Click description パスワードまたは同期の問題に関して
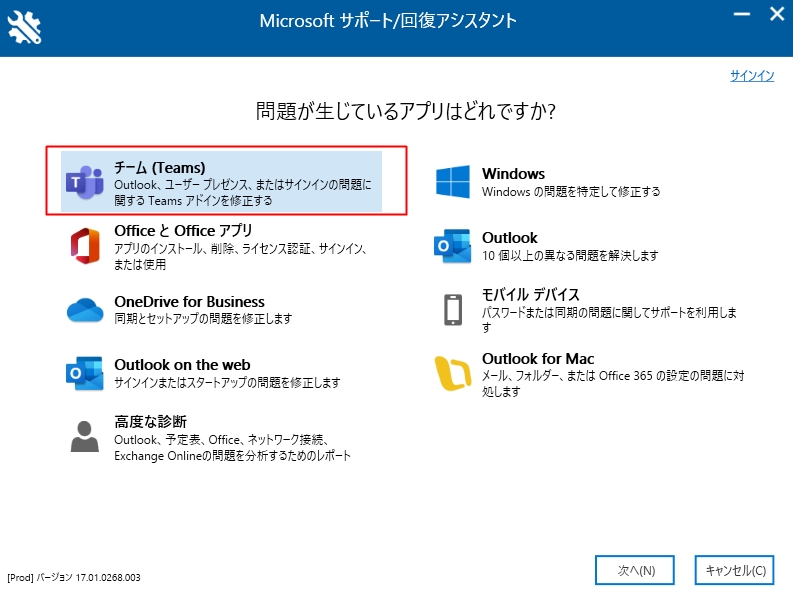Screen dimensions: 793x594 (609, 319)
